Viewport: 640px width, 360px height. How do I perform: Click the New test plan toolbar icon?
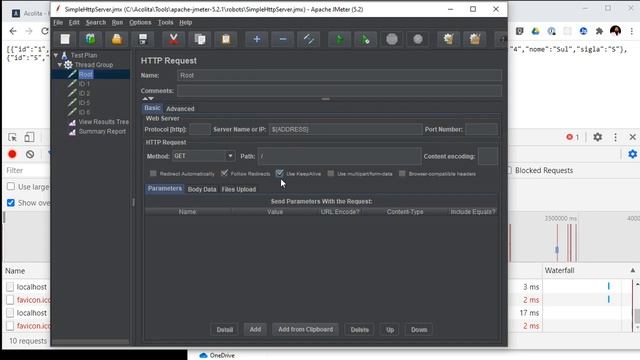(x=65, y=39)
